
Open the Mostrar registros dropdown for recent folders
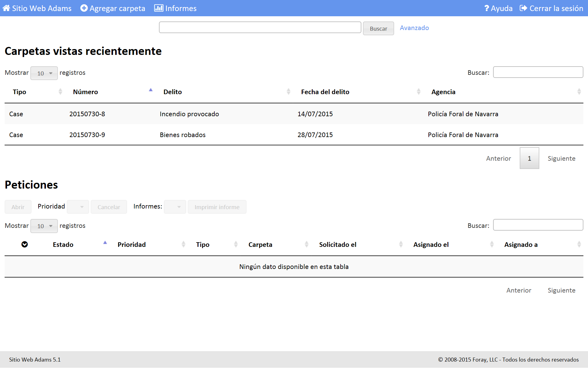(x=44, y=73)
